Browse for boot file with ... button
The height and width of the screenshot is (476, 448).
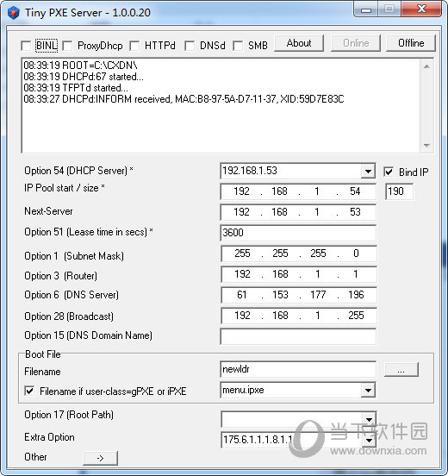pos(401,369)
